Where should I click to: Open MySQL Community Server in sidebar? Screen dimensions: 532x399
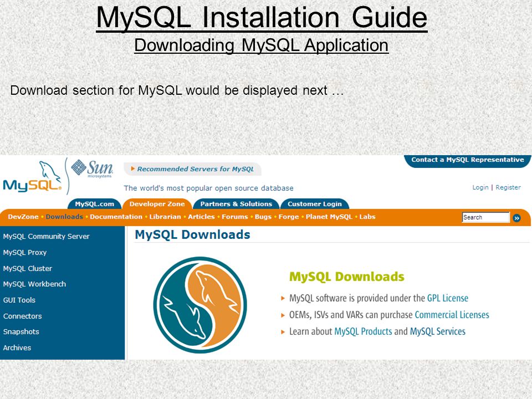(46, 237)
